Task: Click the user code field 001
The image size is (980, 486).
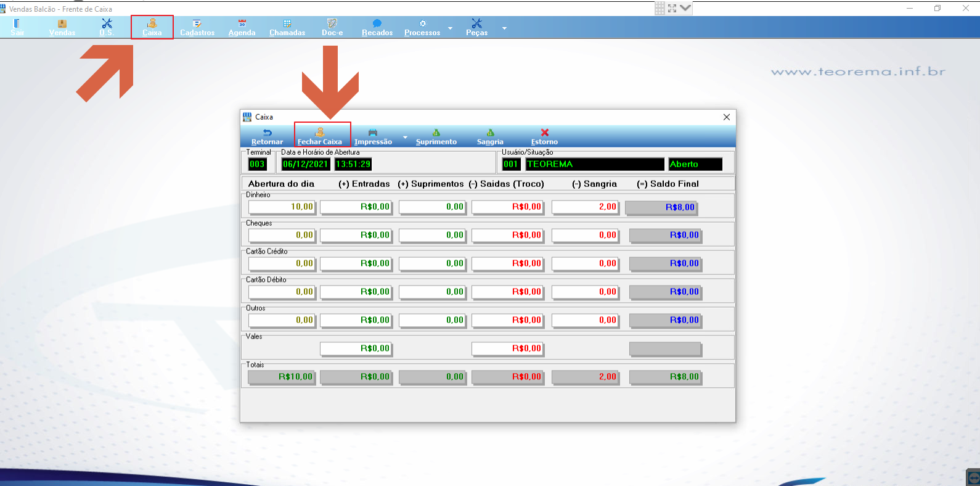Action: 511,164
